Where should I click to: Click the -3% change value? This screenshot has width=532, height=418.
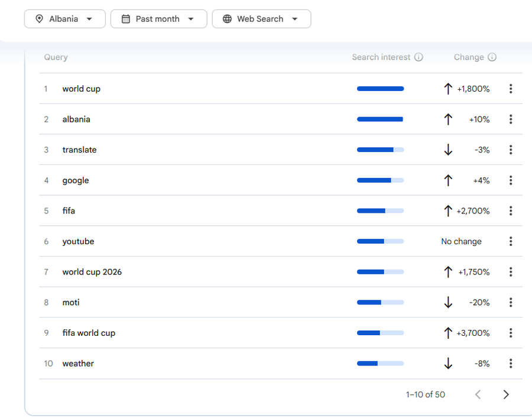[482, 150]
